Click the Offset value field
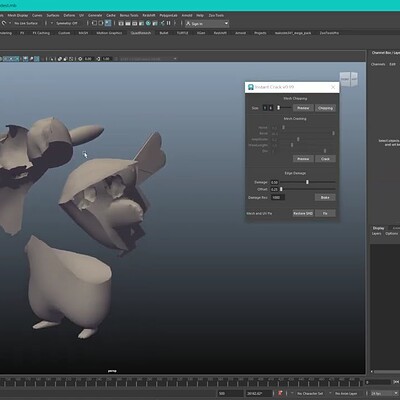 tap(274, 189)
